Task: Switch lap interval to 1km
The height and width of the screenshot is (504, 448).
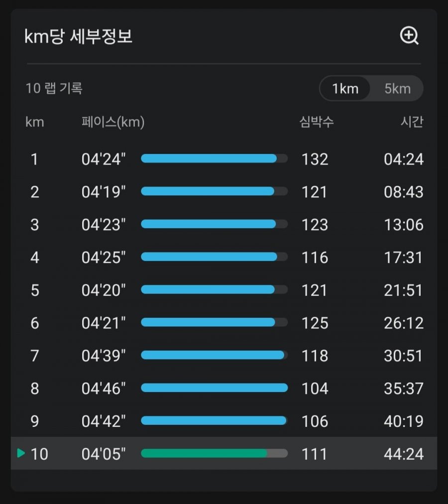Action: click(345, 88)
